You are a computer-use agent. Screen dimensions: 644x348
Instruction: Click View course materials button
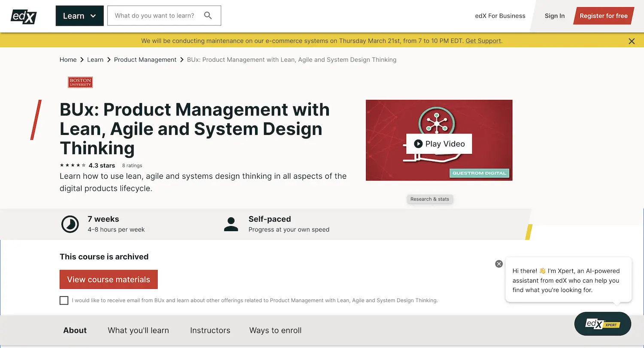click(x=109, y=279)
